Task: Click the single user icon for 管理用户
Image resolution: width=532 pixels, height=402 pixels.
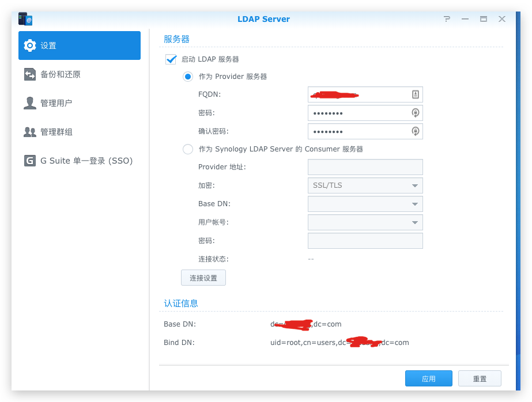Action: click(x=30, y=103)
